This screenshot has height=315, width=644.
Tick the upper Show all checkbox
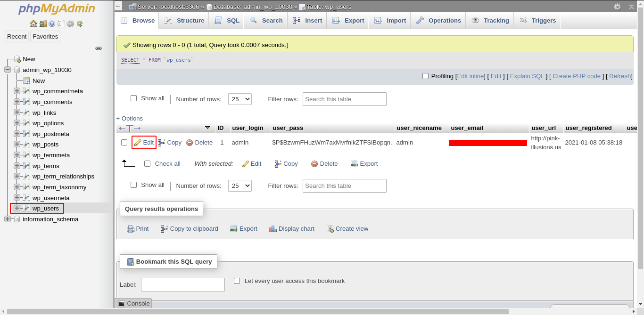pyautogui.click(x=134, y=98)
